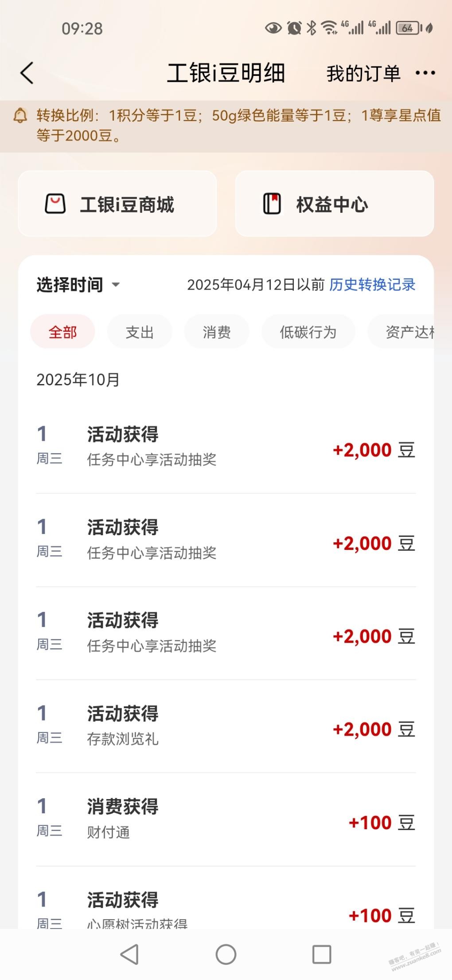
Task: Open the three-dot more options menu
Action: pos(425,73)
